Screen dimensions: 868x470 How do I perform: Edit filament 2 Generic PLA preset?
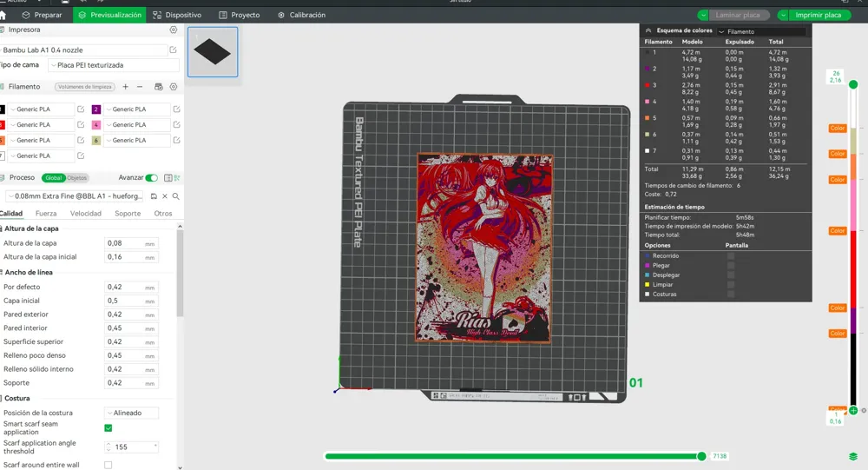click(x=176, y=109)
